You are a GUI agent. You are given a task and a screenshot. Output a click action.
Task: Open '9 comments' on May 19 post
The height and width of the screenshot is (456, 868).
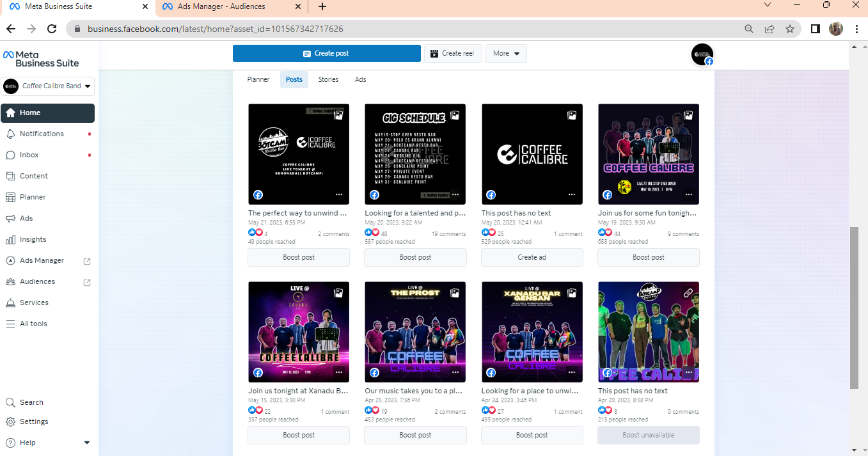click(684, 234)
